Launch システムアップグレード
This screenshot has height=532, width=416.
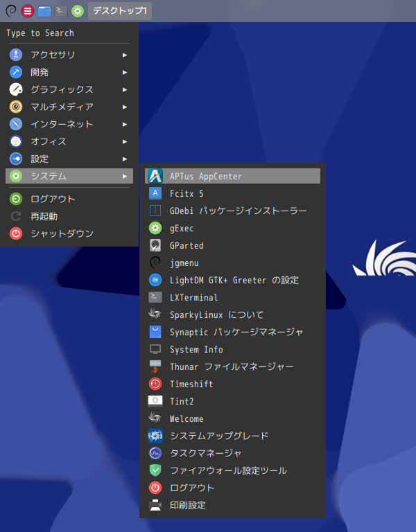[232, 436]
